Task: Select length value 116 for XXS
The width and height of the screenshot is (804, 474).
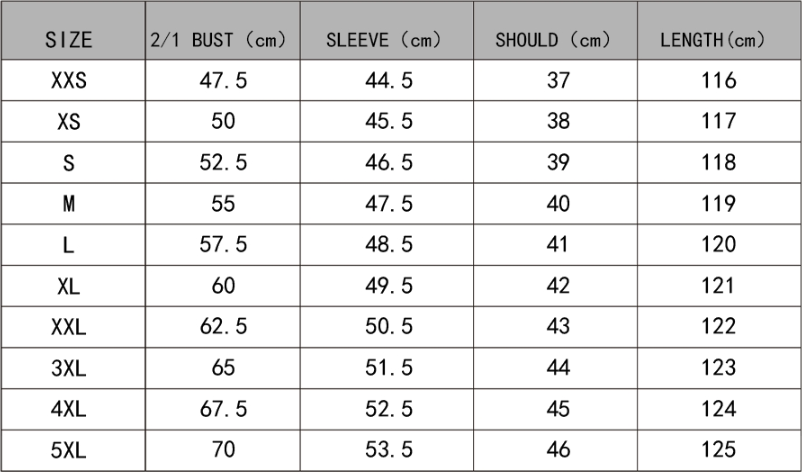Action: [718, 81]
